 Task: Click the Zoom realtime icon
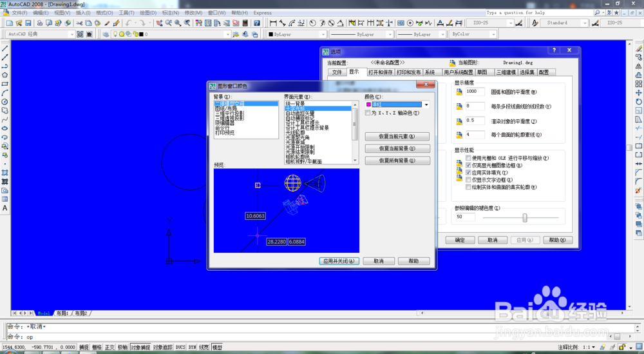pyautogui.click(x=168, y=23)
